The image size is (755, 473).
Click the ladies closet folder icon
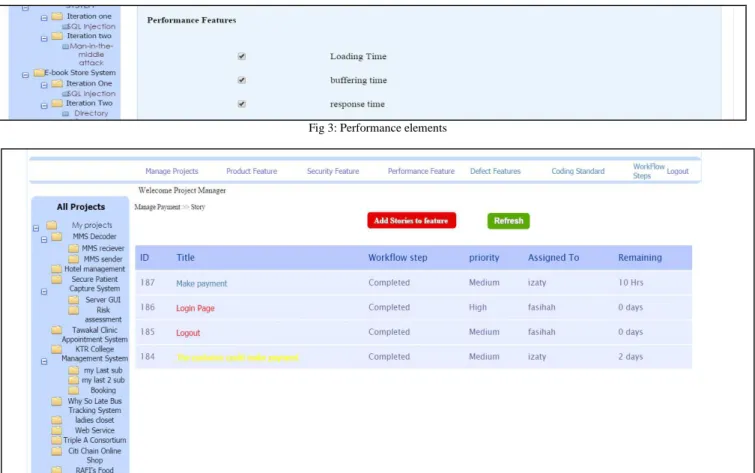(x=57, y=420)
